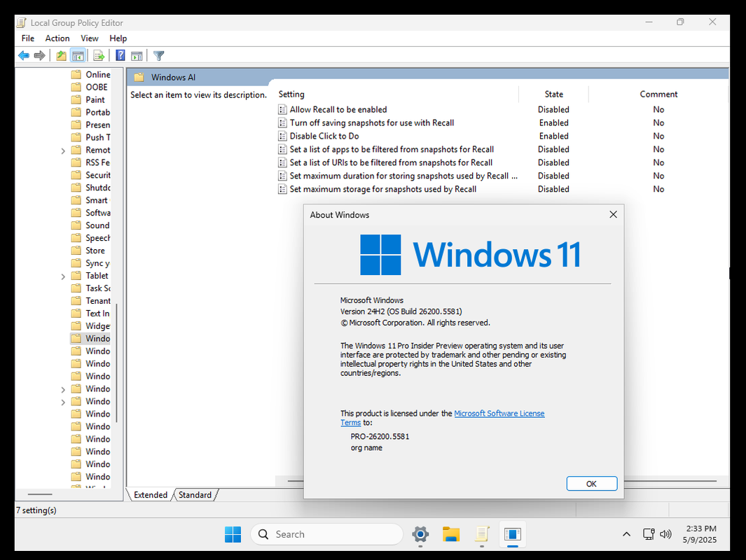Click the Filter funnel icon in toolbar
The width and height of the screenshot is (746, 560).
(159, 55)
